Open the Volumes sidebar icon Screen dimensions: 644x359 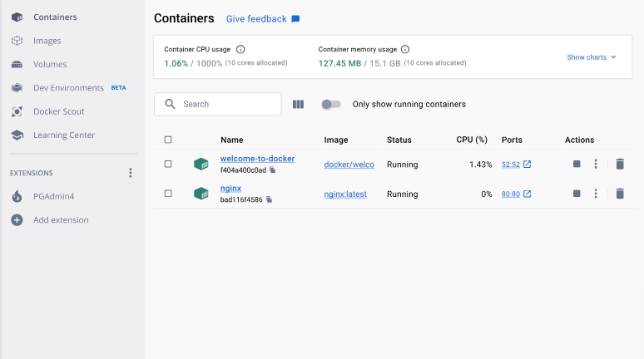point(17,65)
